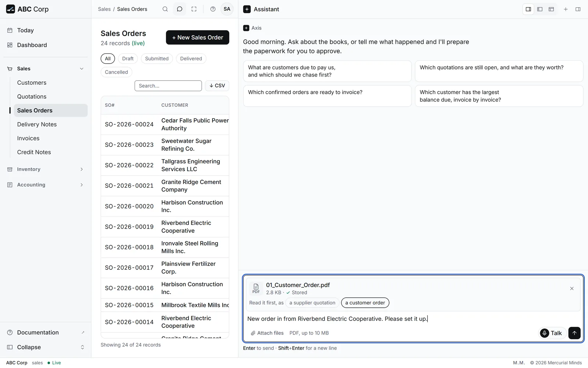Open Delivery Notes in Sales menu
The image size is (588, 368).
coord(51,125)
